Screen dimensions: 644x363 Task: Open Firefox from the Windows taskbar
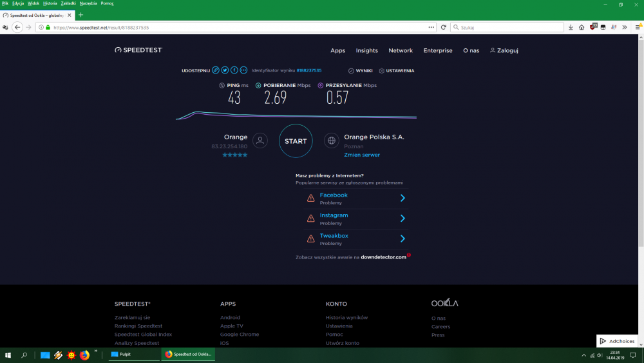(x=84, y=355)
